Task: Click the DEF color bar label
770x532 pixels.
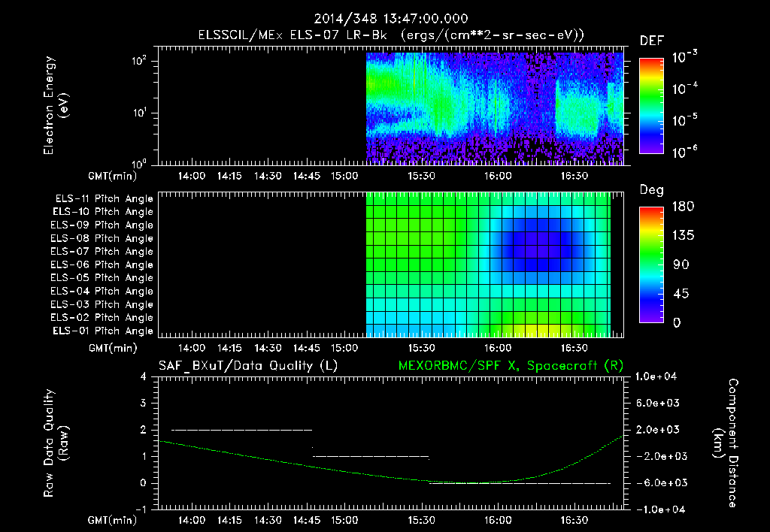Action: (x=652, y=41)
